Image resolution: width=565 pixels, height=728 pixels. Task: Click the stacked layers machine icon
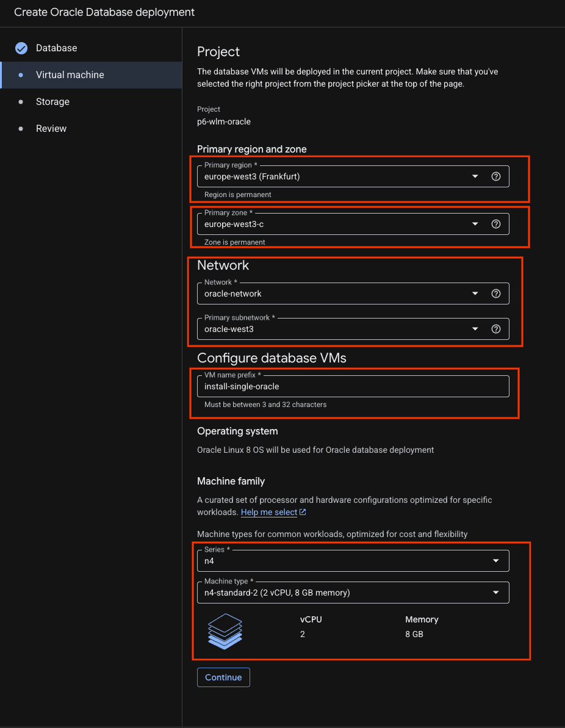click(x=225, y=631)
